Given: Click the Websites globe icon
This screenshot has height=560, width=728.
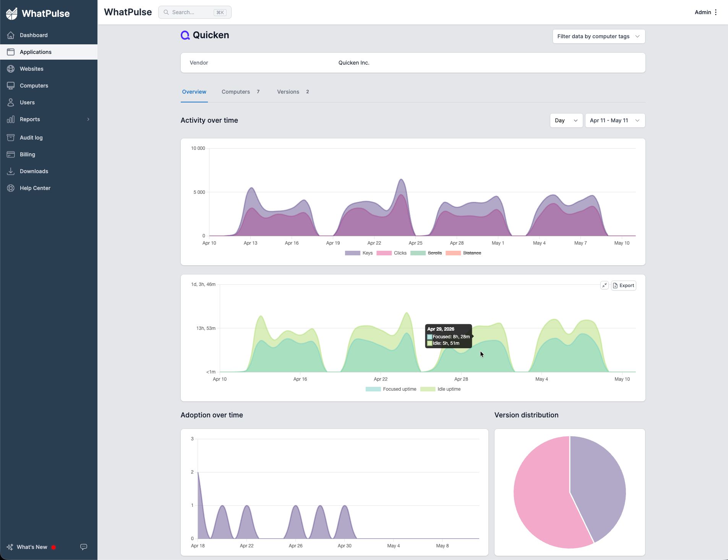Looking at the screenshot, I should [x=11, y=69].
